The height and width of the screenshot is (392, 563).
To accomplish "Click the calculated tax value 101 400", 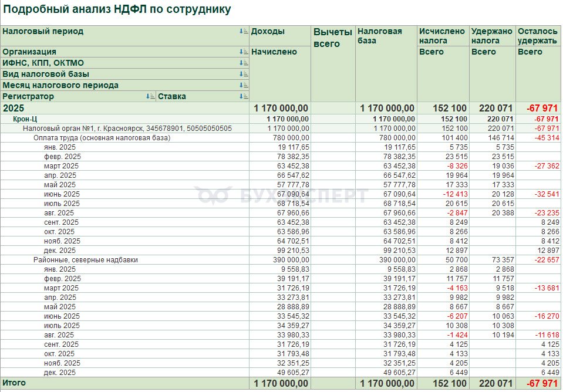I will click(454, 137).
